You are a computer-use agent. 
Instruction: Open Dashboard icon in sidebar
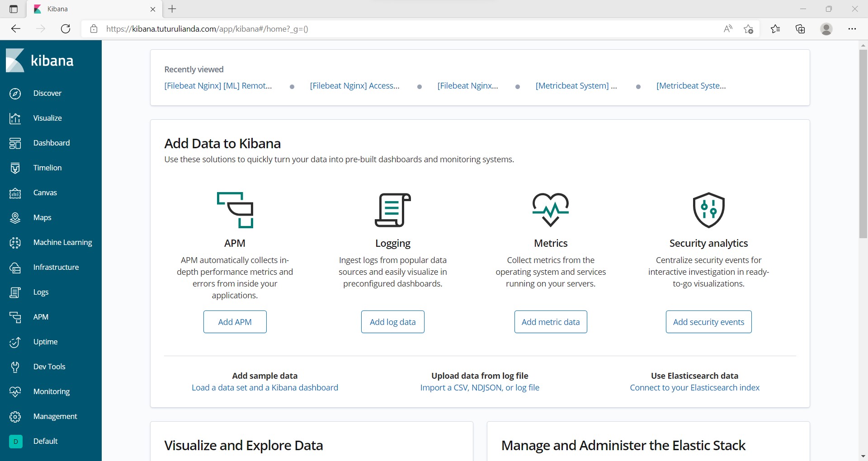tap(15, 143)
